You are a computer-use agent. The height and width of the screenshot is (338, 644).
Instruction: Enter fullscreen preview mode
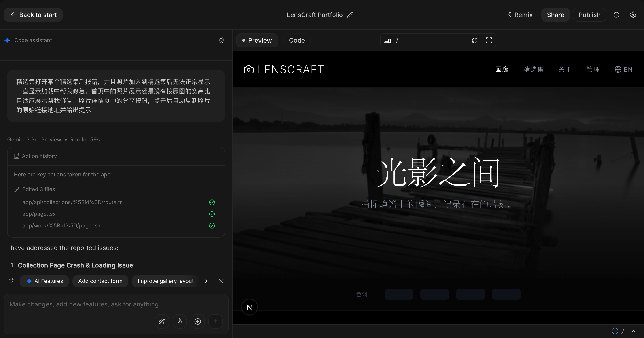pos(489,40)
